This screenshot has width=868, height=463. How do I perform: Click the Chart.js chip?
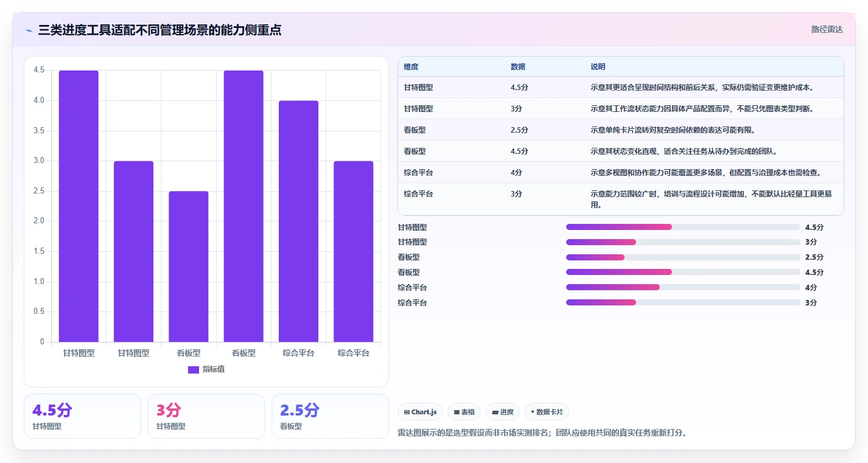[x=421, y=412]
